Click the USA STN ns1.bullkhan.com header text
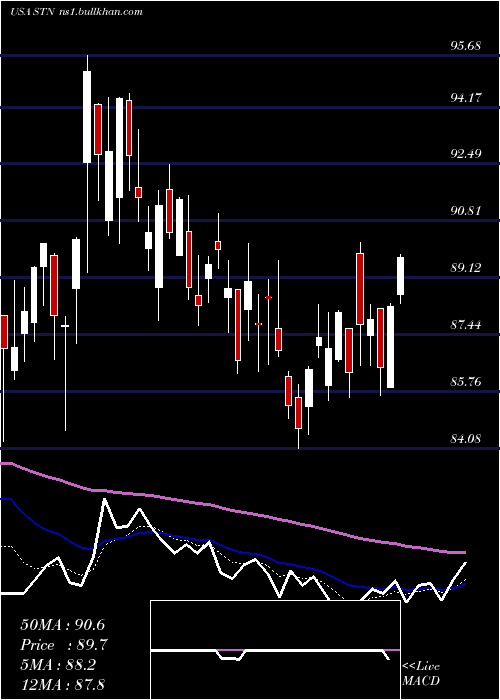This screenshot has height=700, width=500. point(77,12)
